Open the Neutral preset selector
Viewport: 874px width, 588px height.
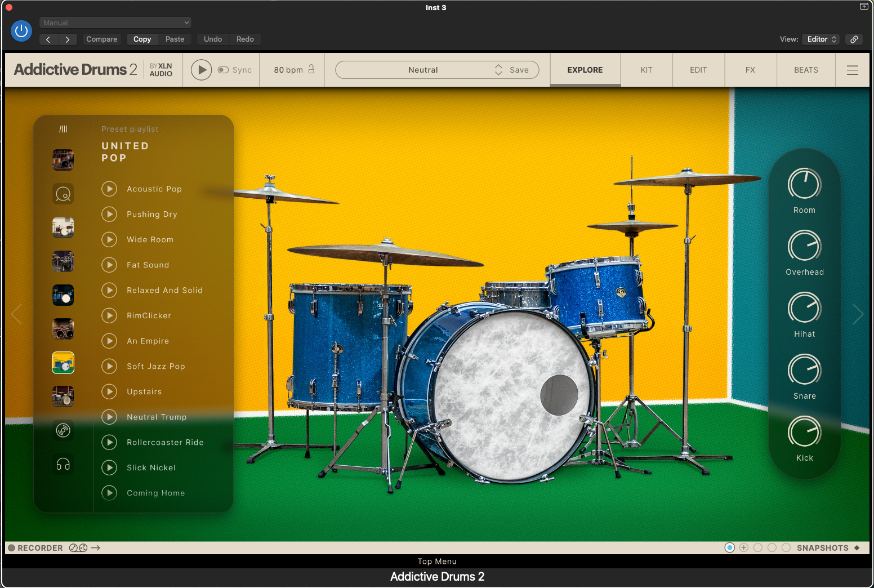pyautogui.click(x=423, y=70)
